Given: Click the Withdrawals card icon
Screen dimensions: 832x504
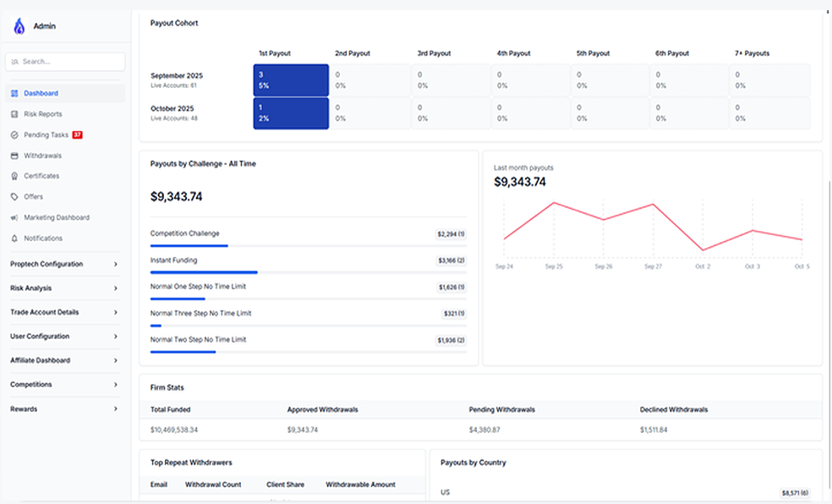Looking at the screenshot, I should point(15,156).
